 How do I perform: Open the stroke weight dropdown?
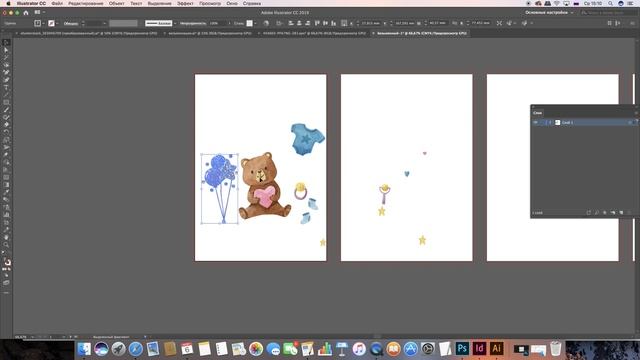(x=105, y=23)
